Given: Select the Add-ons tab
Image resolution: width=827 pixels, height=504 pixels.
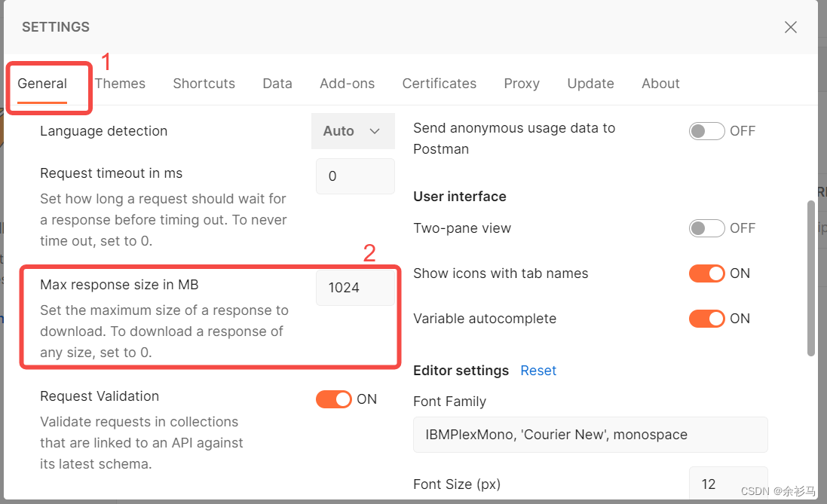Looking at the screenshot, I should pos(347,84).
